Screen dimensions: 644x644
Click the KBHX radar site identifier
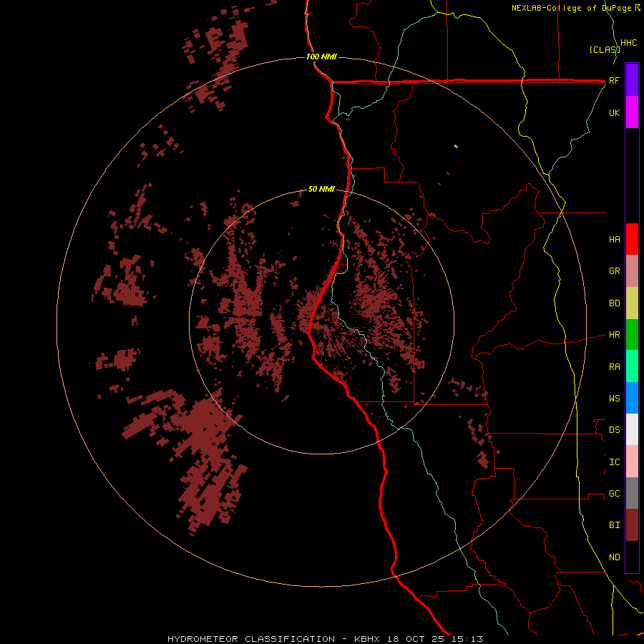(x=366, y=639)
